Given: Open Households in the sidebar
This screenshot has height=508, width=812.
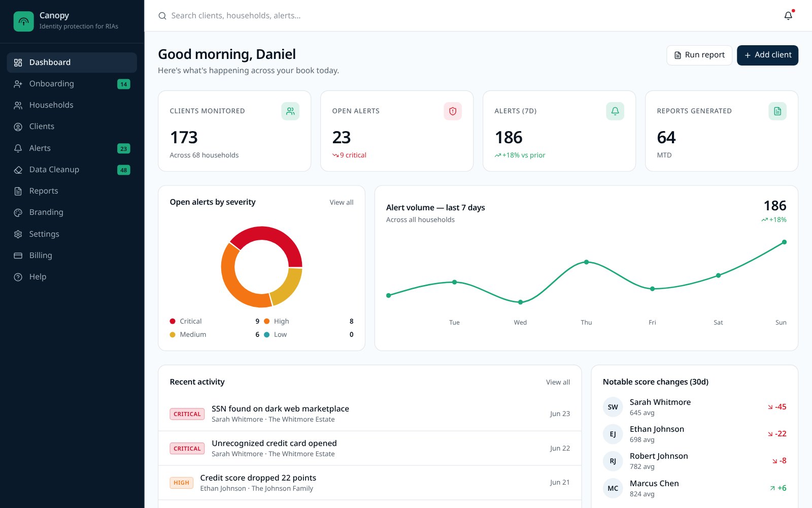Looking at the screenshot, I should click(72, 105).
